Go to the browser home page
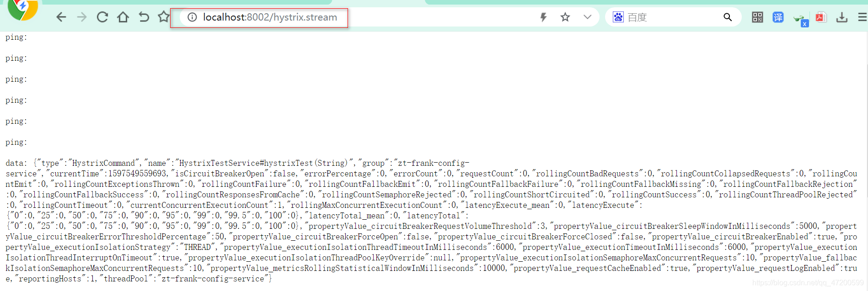 coord(123,17)
